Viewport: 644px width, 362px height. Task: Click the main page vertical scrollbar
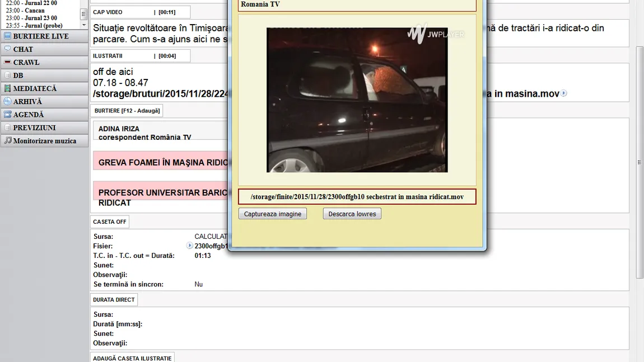coord(640,162)
